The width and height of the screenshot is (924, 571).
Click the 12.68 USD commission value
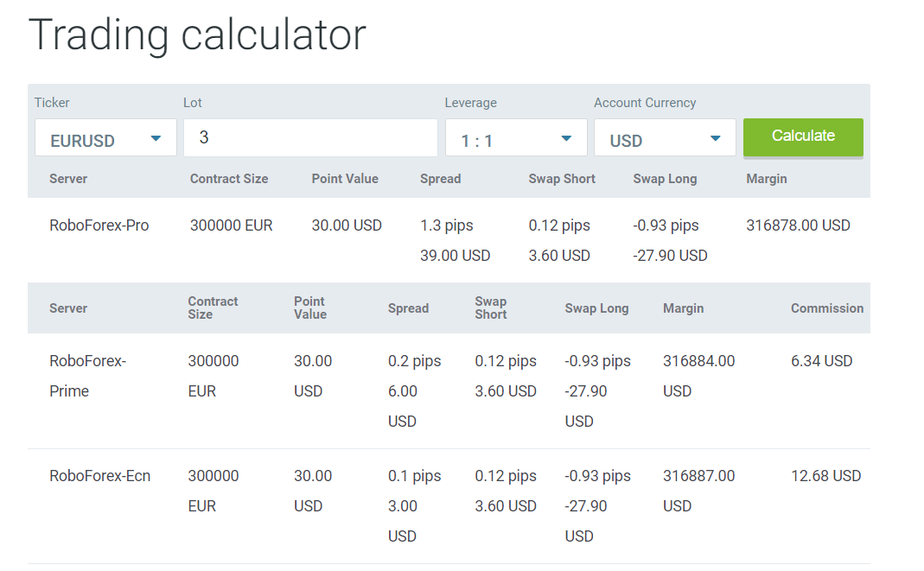(x=825, y=476)
